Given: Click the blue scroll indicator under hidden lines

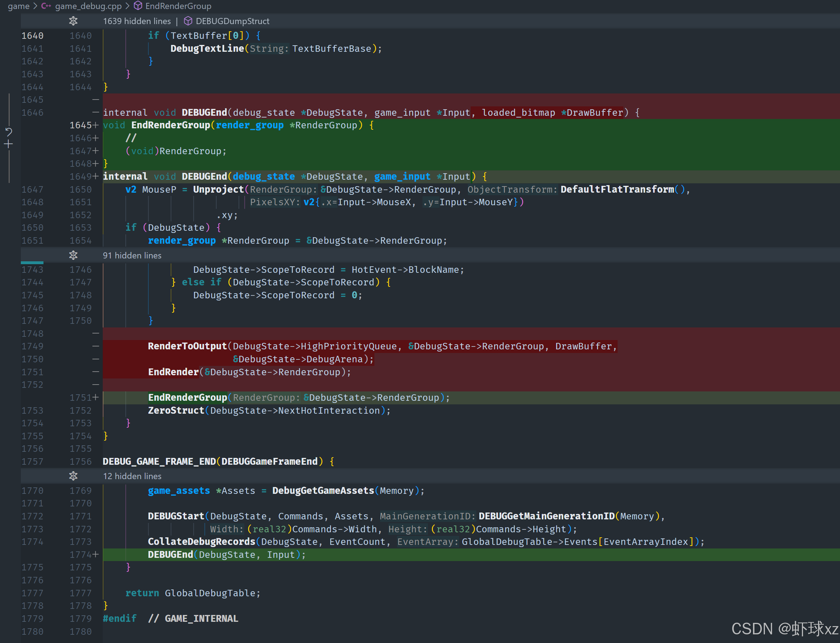Looking at the screenshot, I should click(x=32, y=263).
